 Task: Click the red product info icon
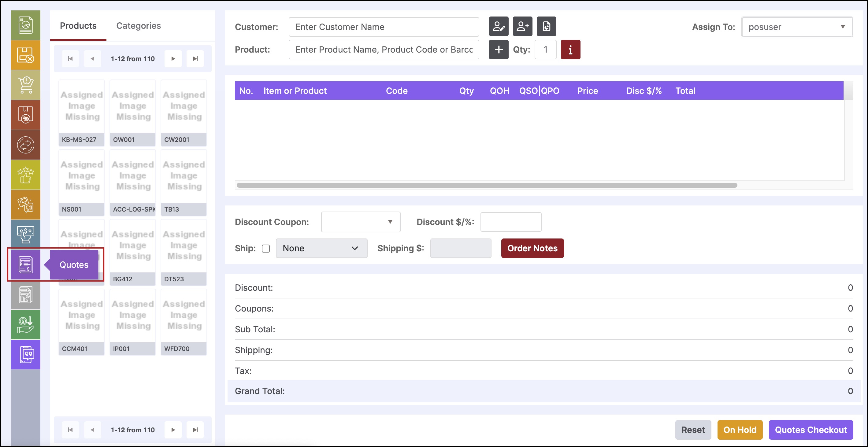click(x=570, y=50)
